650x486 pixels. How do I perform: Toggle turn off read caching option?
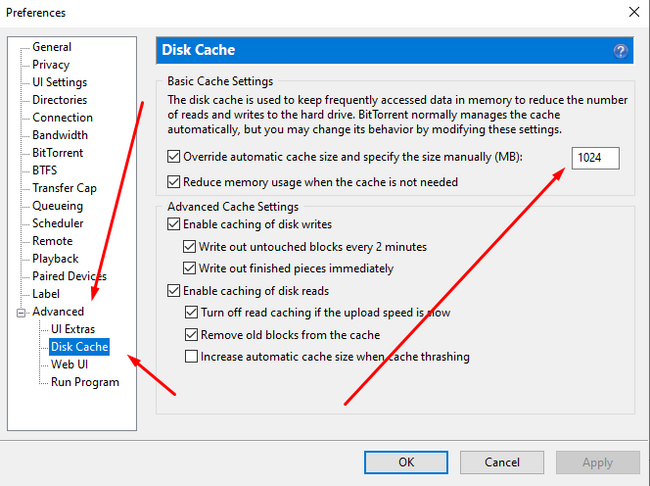click(192, 313)
